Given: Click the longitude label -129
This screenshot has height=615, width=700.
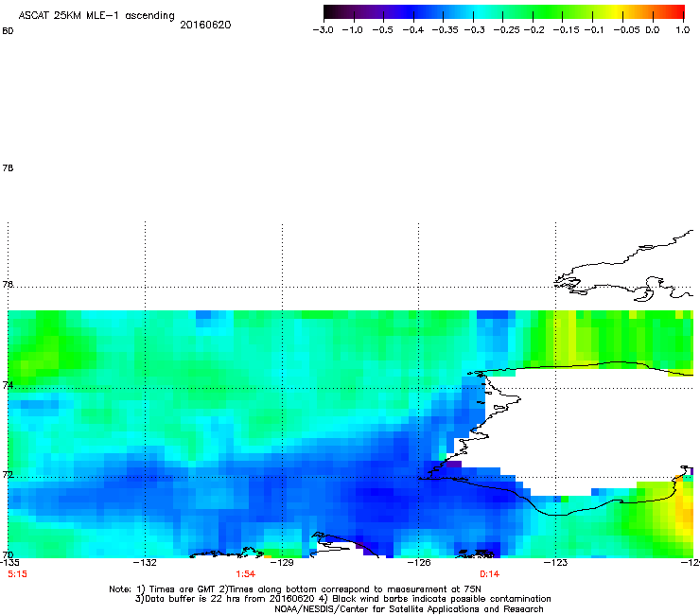Looking at the screenshot, I should pyautogui.click(x=282, y=563).
